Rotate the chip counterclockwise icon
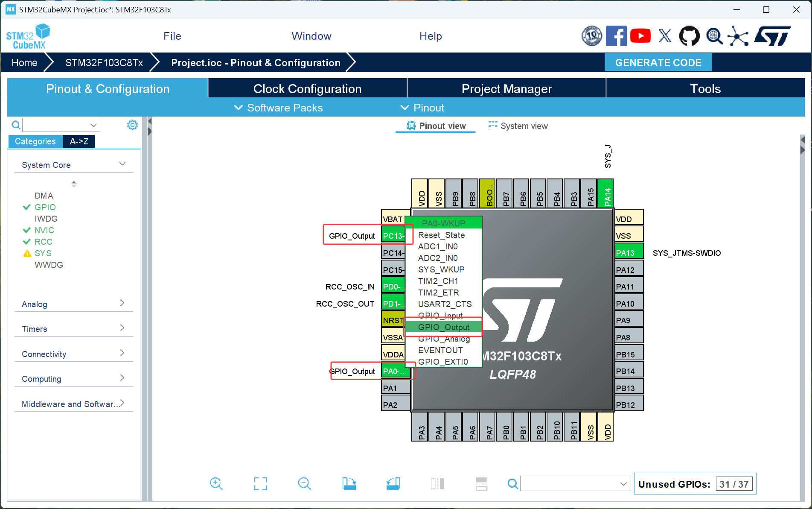Screen dimensions: 812x509 393,484
